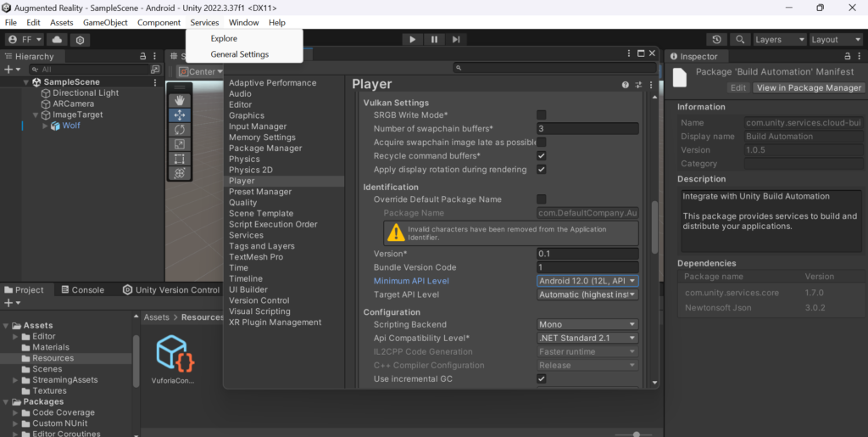
Task: Pause the game playback
Action: [x=435, y=39]
